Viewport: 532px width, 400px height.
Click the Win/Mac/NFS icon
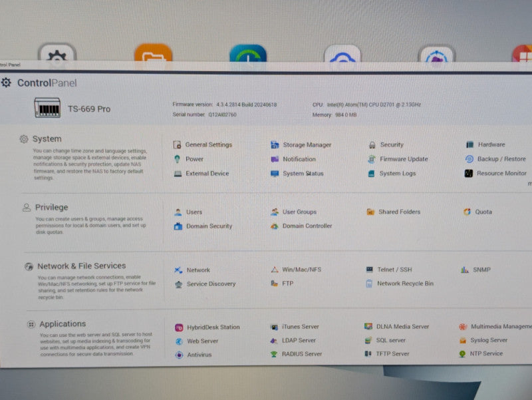[x=275, y=270]
